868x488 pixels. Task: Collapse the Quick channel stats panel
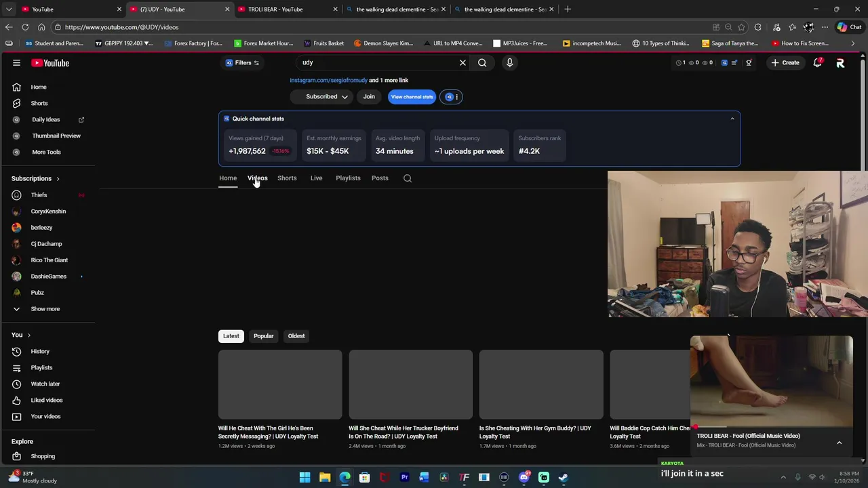tap(732, 119)
